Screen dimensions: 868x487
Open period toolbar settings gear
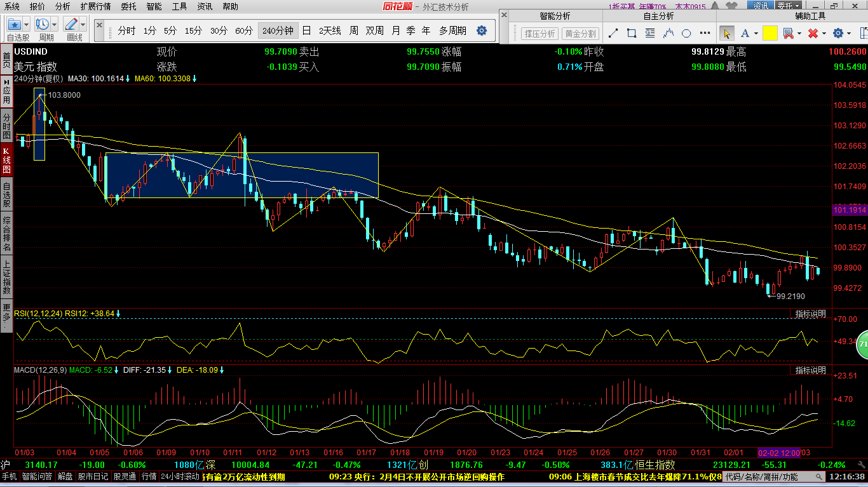click(482, 30)
